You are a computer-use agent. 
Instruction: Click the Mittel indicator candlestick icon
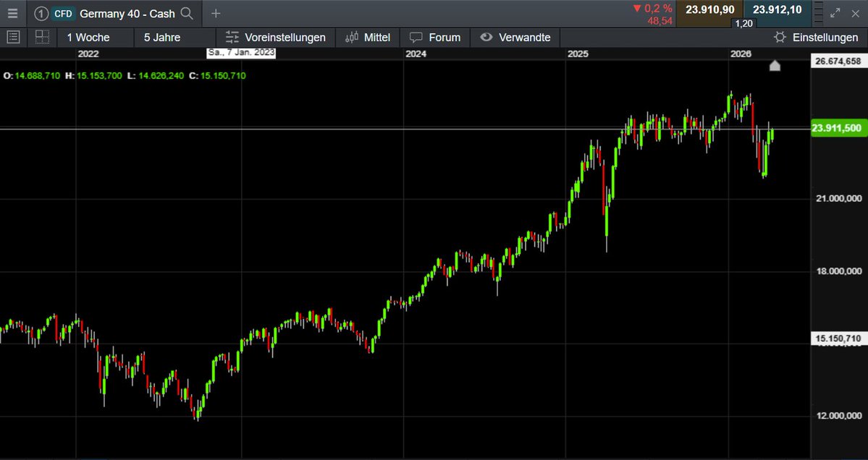[x=351, y=37]
